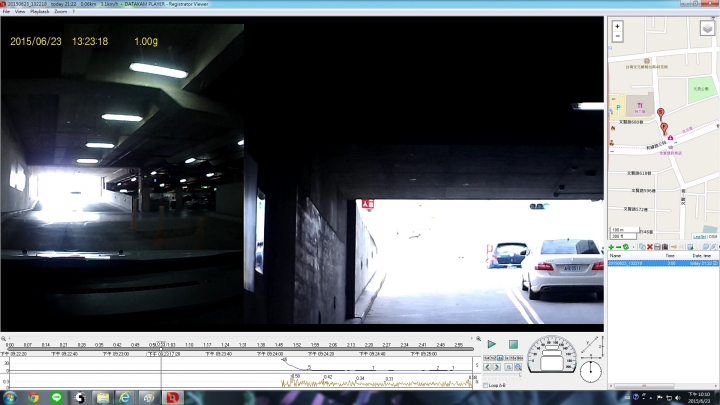Open the Leaflet attribution link

tap(699, 236)
